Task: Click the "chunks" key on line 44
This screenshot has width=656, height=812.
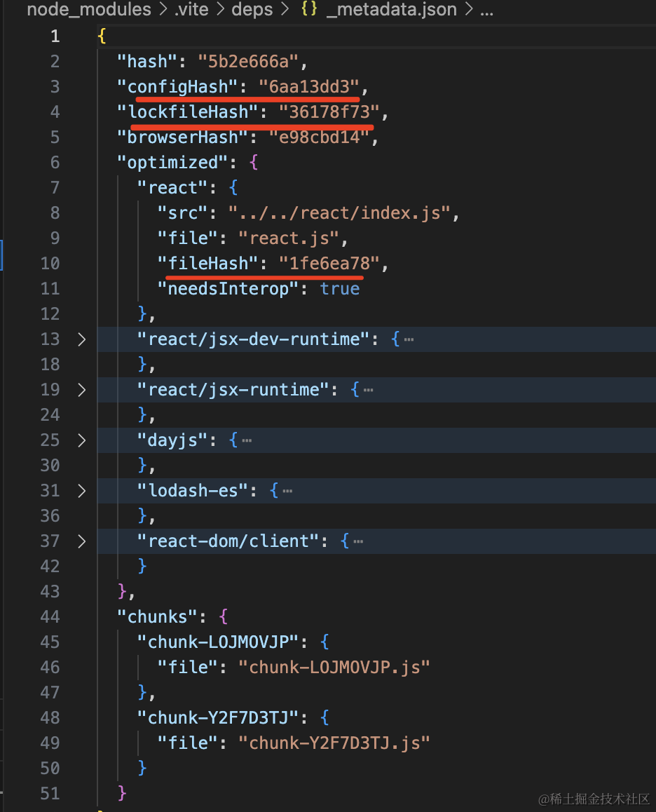Action: [x=158, y=617]
